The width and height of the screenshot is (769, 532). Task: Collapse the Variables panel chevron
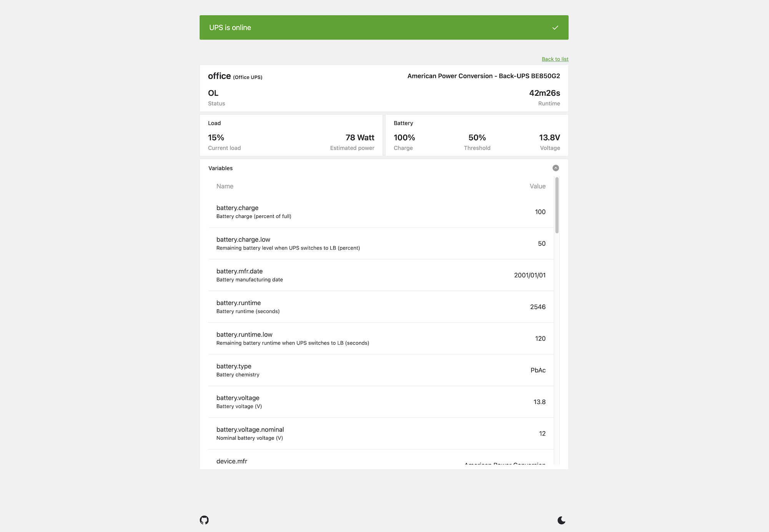pyautogui.click(x=556, y=168)
